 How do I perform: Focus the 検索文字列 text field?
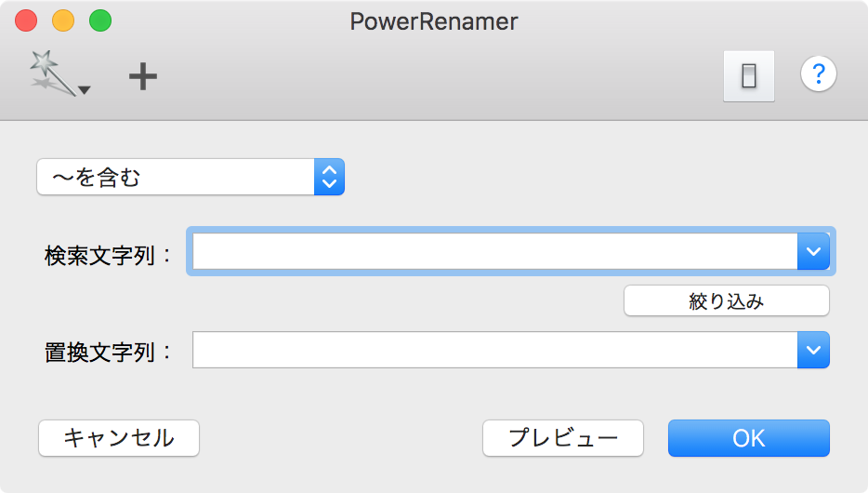[x=493, y=251]
